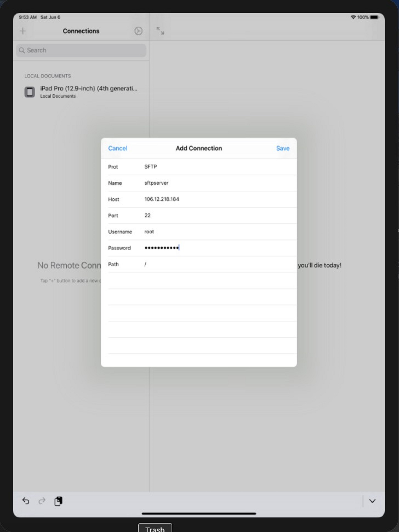Viewport: 399px width, 532px height.
Task: Click the iPad device icon in Local Documents
Action: pyautogui.click(x=30, y=92)
